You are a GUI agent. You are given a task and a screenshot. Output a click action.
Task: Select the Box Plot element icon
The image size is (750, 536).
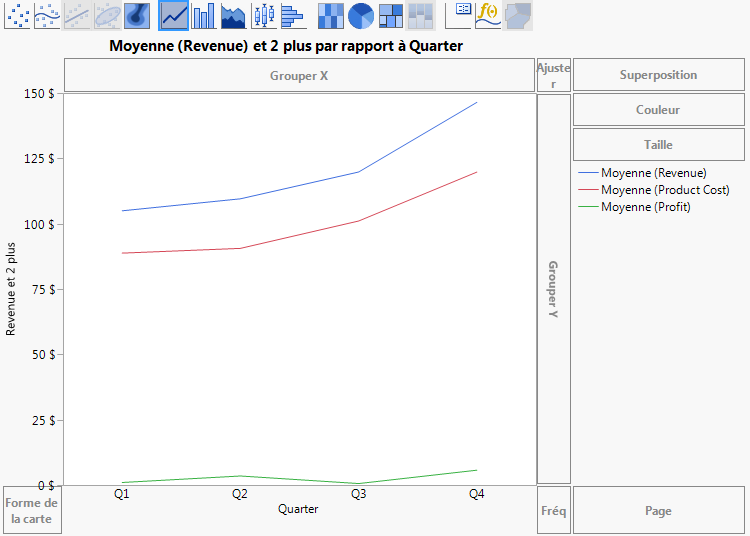click(x=264, y=15)
